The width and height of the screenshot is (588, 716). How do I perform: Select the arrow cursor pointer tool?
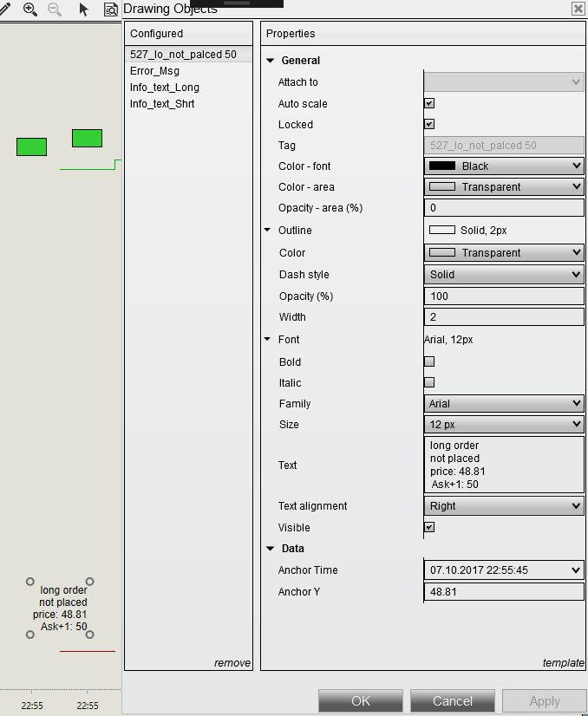83,10
